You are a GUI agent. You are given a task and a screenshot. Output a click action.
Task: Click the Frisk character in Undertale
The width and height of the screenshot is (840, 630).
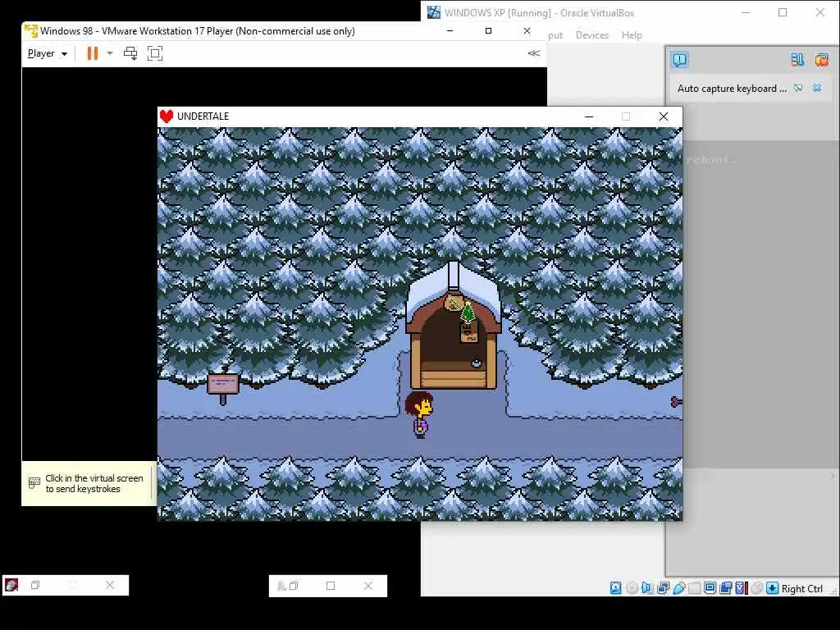419,414
